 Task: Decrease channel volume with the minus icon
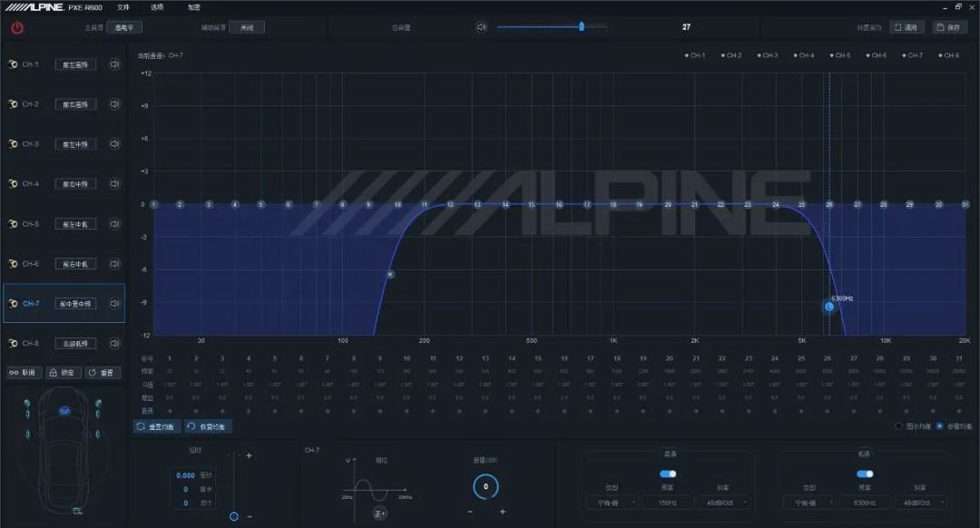pyautogui.click(x=470, y=512)
